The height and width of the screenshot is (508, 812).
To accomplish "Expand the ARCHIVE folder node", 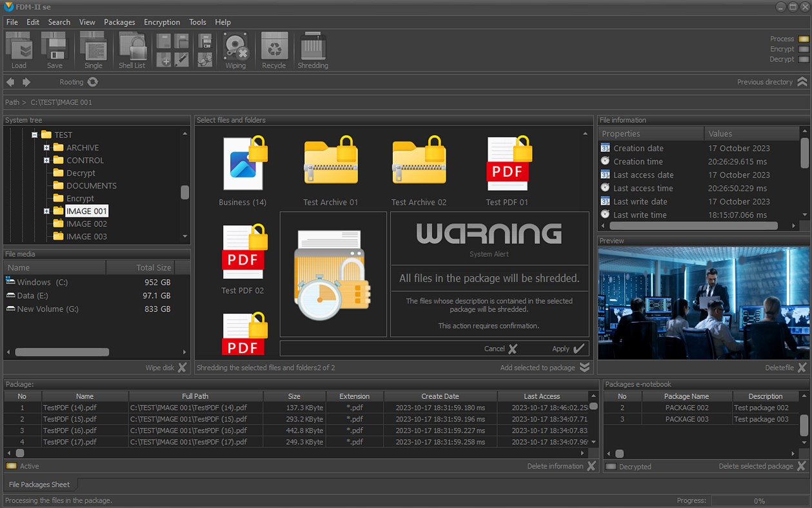I will pyautogui.click(x=46, y=148).
